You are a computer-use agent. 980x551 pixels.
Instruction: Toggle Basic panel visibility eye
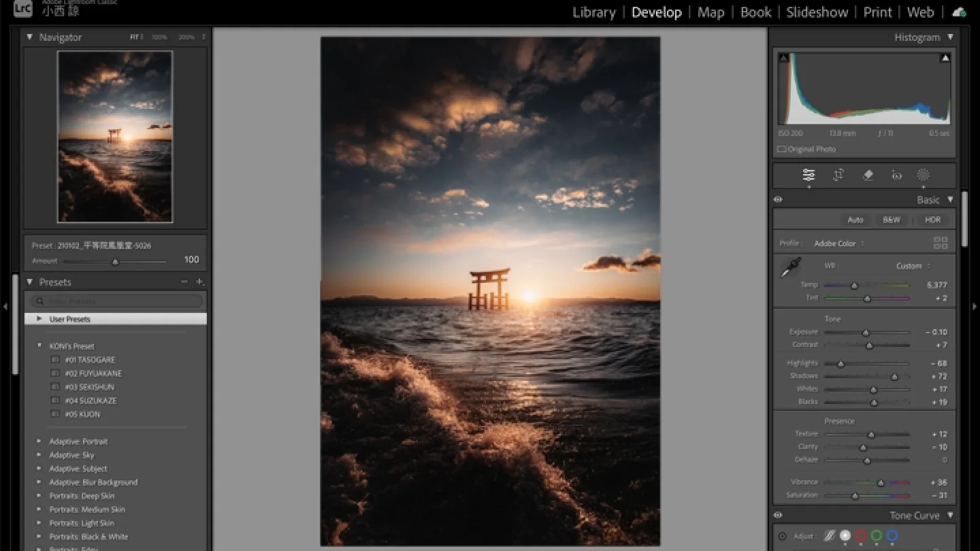[778, 199]
